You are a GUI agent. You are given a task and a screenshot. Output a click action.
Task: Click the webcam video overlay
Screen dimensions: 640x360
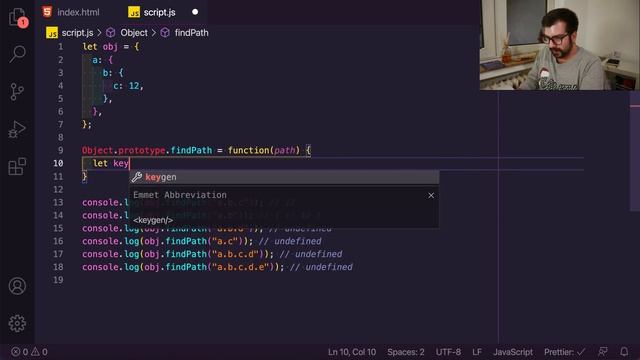tap(560, 45)
